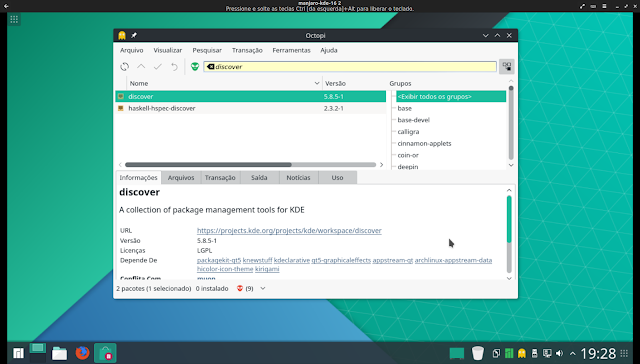The image size is (640, 364).
Task: Sort by the Nome column header
Action: click(224, 83)
